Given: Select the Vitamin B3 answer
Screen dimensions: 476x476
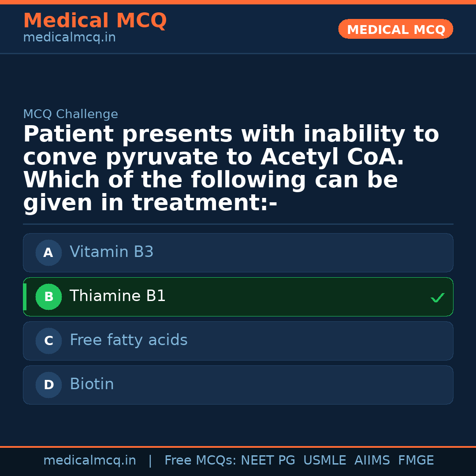Looking at the screenshot, I should pos(112,252).
